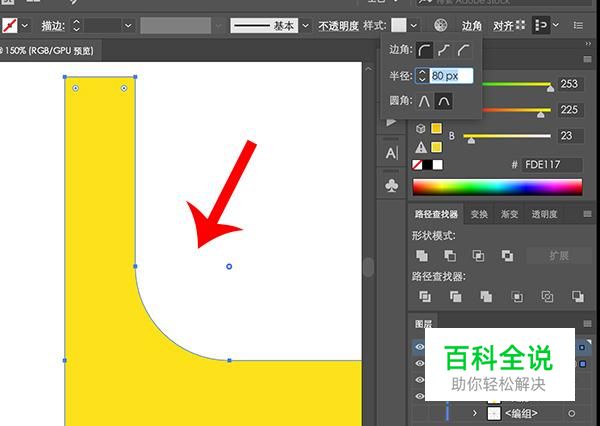Click the 扩展 expand button
This screenshot has width=600, height=426.
point(559,256)
